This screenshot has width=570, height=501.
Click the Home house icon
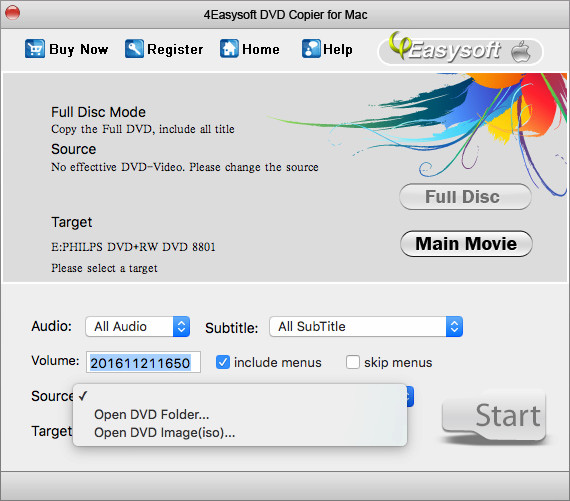(229, 49)
